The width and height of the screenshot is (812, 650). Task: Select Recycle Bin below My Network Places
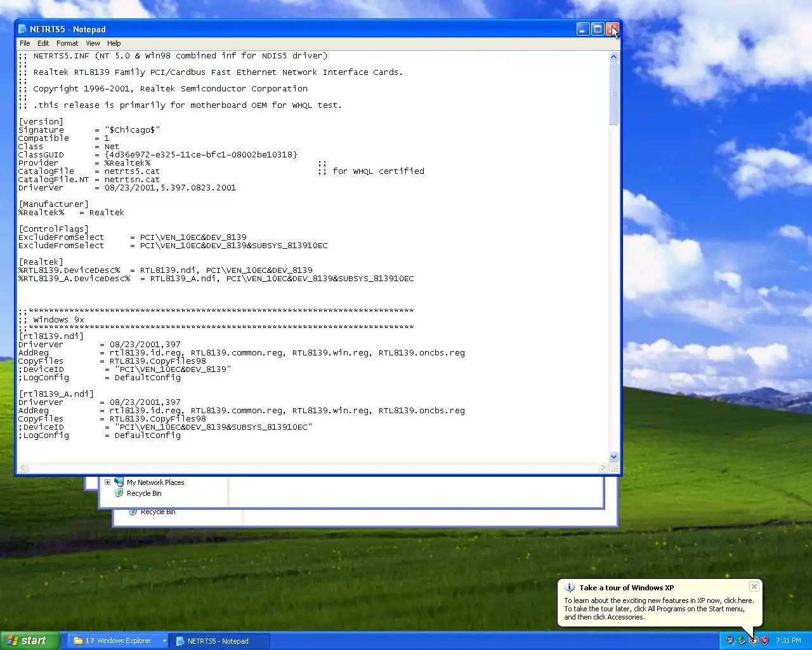(x=144, y=493)
